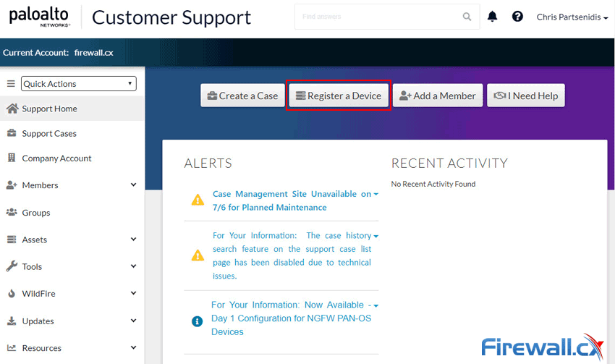Viewport: 615px width, 364px height.
Task: Toggle the hamburger sidebar menu icon
Action: point(11,83)
